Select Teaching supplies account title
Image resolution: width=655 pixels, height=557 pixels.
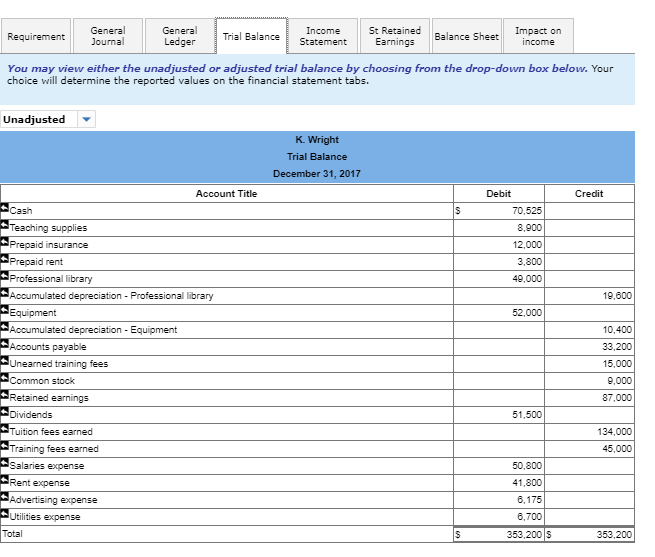(48, 228)
